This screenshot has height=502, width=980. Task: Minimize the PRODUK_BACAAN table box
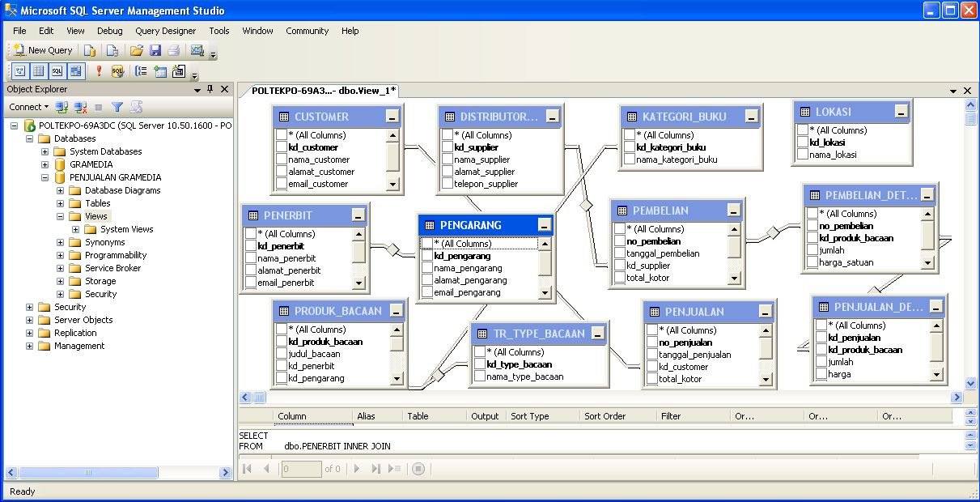coord(396,311)
